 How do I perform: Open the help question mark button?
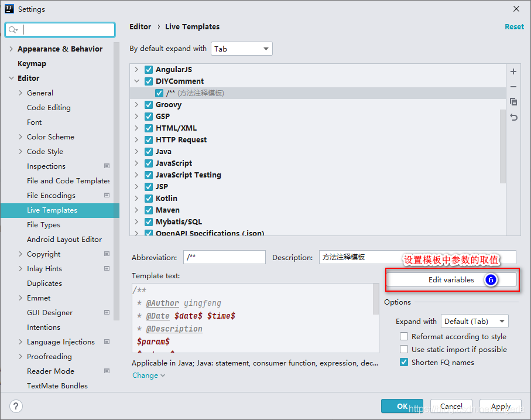pos(16,406)
